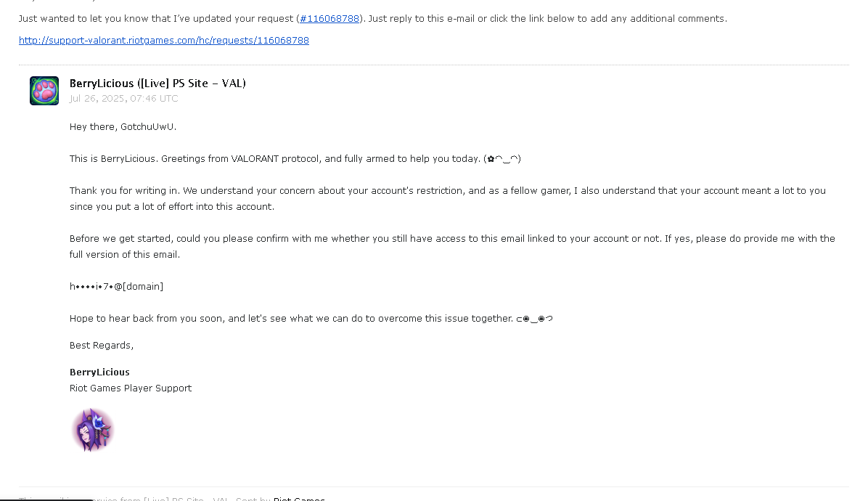This screenshot has width=868, height=501.
Task: Click the Riot Games link in the footer
Action: 299,499
